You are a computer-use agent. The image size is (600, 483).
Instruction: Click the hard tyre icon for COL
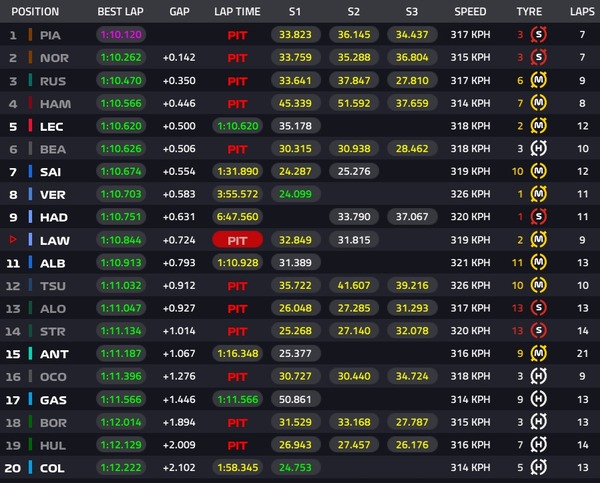coord(538,467)
